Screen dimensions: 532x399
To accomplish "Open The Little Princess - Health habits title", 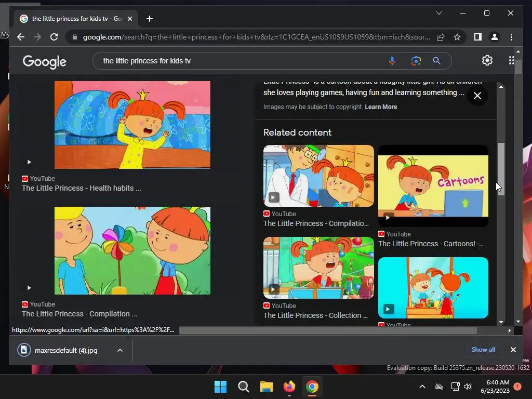I will 82,188.
